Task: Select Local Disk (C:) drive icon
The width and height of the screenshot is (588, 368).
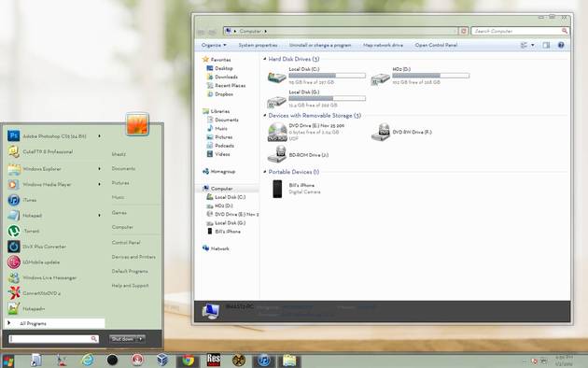Action: [x=277, y=77]
